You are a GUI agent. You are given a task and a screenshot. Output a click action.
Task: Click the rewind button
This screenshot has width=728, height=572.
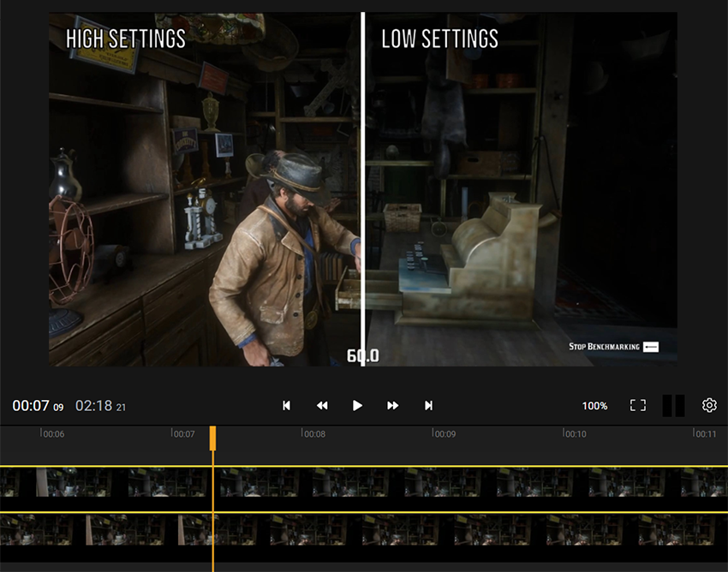pyautogui.click(x=322, y=405)
